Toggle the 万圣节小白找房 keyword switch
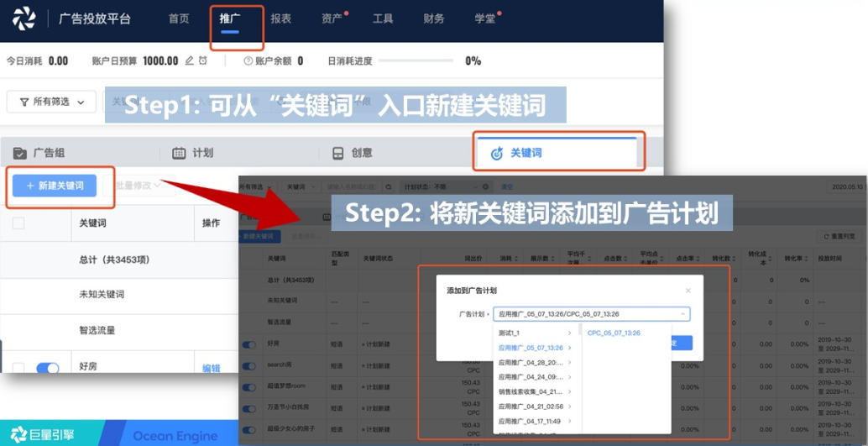Image resolution: width=868 pixels, height=446 pixels. click(249, 408)
